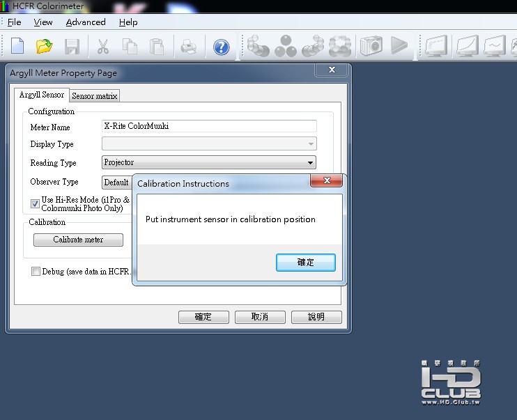Click the monitor with wavy graph icon
This screenshot has height=420, width=517.
(x=495, y=46)
